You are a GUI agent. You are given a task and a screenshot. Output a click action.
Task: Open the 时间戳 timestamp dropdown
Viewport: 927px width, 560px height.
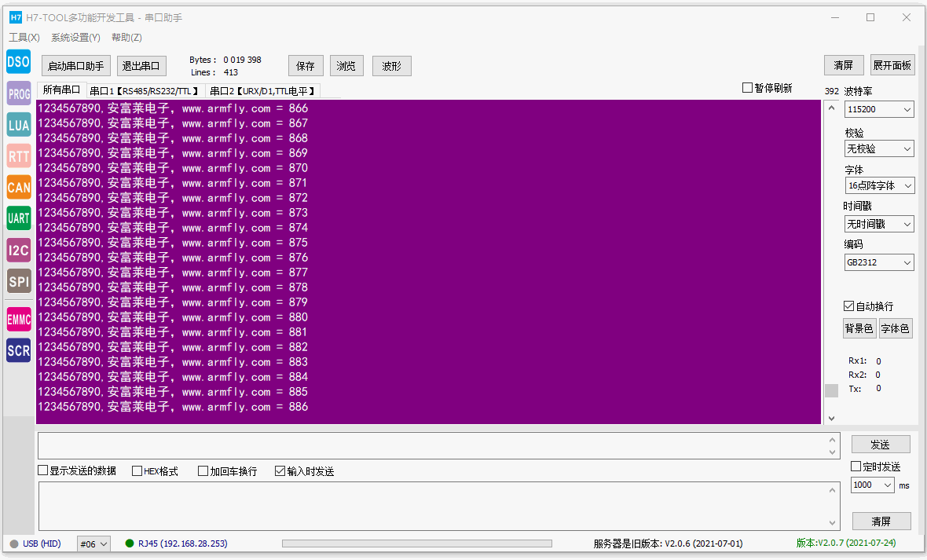(x=878, y=224)
